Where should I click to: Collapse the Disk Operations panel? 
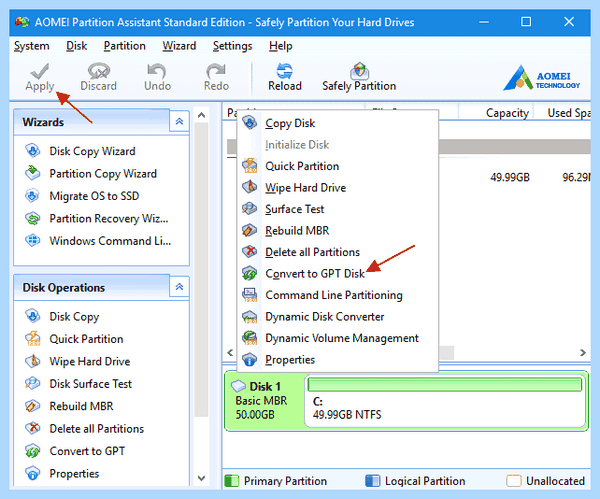(x=179, y=287)
